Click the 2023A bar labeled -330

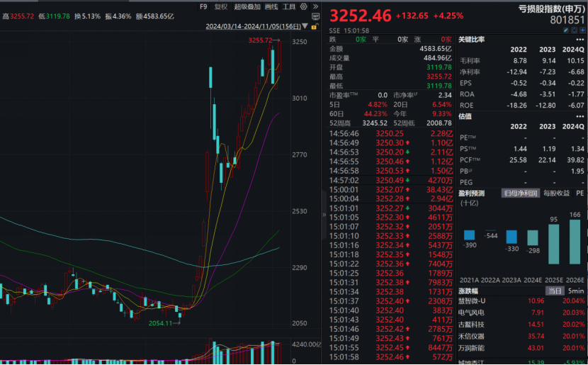[x=511, y=237]
